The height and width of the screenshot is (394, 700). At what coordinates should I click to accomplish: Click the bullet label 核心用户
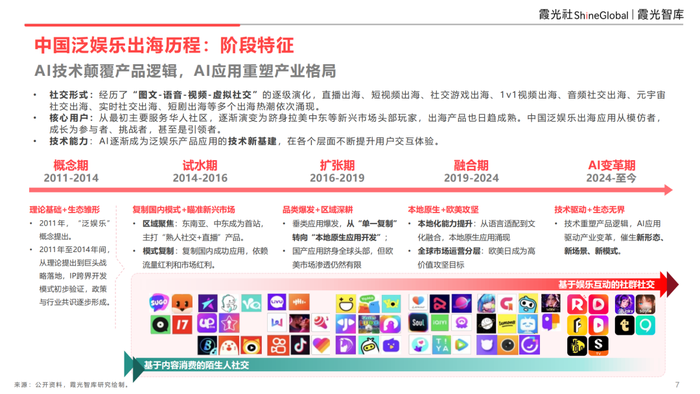click(x=69, y=118)
